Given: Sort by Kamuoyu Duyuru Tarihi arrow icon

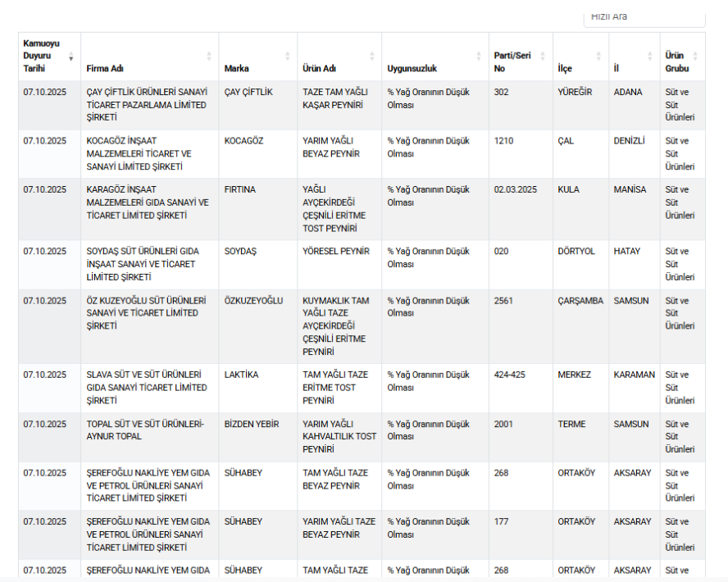Looking at the screenshot, I should tap(71, 57).
